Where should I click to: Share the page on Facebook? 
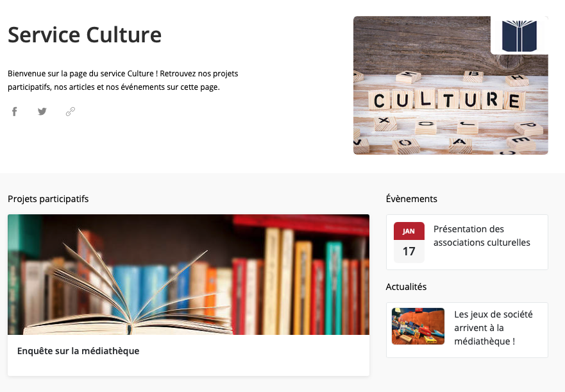click(14, 112)
